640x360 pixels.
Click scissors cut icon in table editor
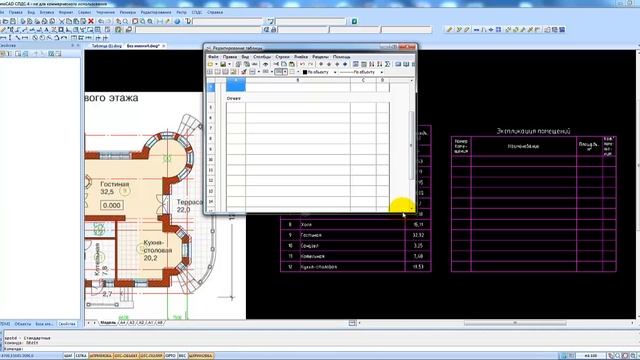coord(276,64)
